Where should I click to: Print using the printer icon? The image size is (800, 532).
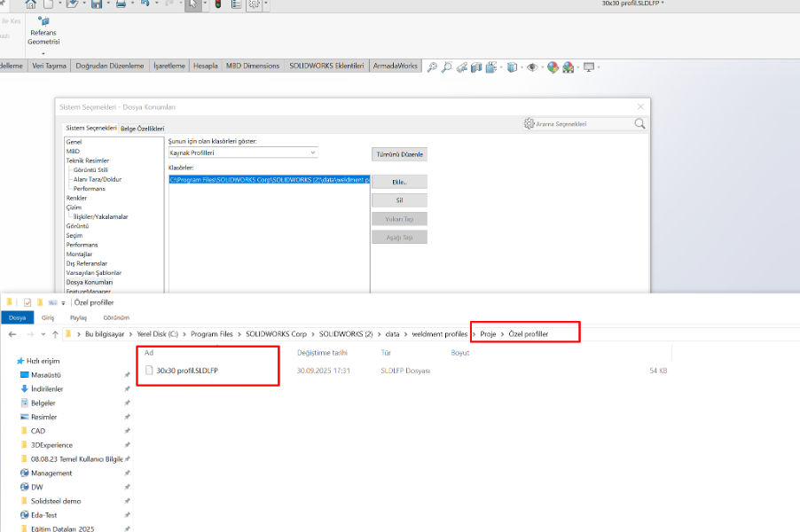121,4
